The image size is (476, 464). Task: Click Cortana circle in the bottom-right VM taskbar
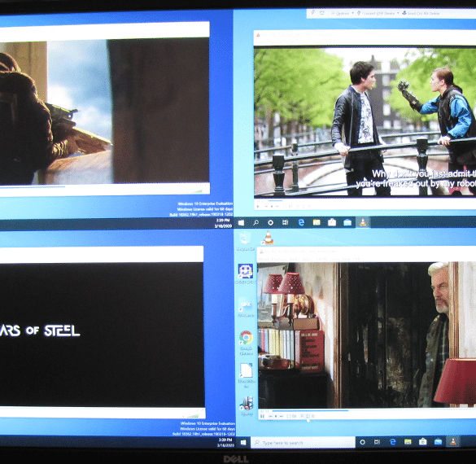point(362,442)
